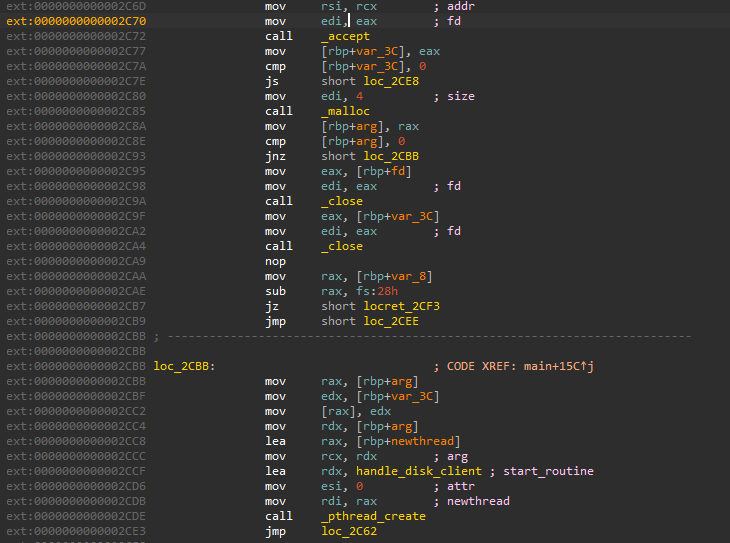Viewport: 730px width, 543px height.
Task: Click the loc_2CBB label definition
Action: tap(184, 367)
